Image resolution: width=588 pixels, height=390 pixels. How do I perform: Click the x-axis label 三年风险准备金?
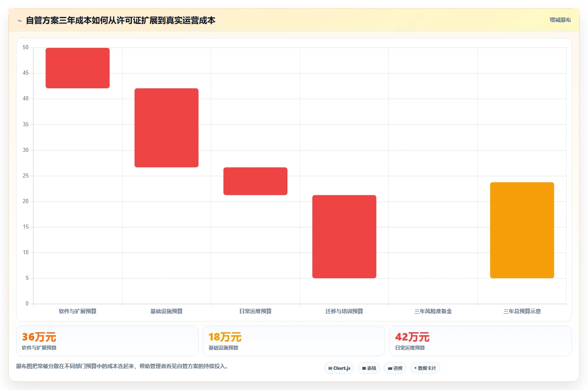[x=433, y=311]
